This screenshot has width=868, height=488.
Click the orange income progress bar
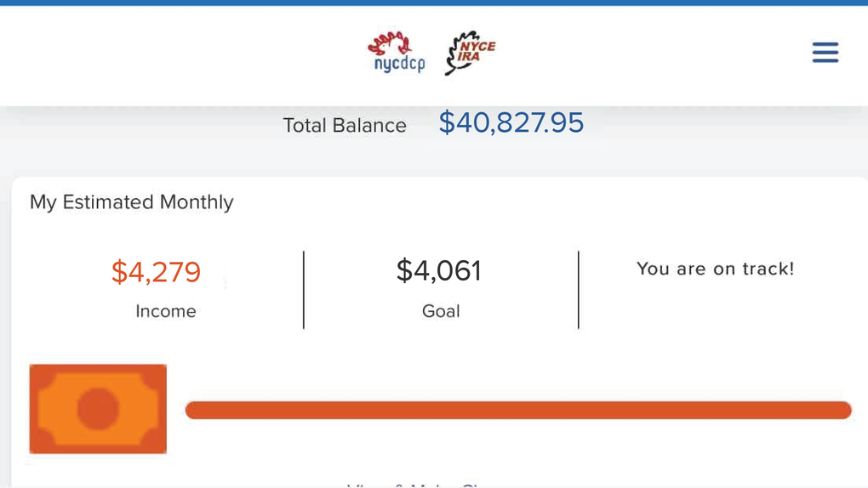(518, 410)
